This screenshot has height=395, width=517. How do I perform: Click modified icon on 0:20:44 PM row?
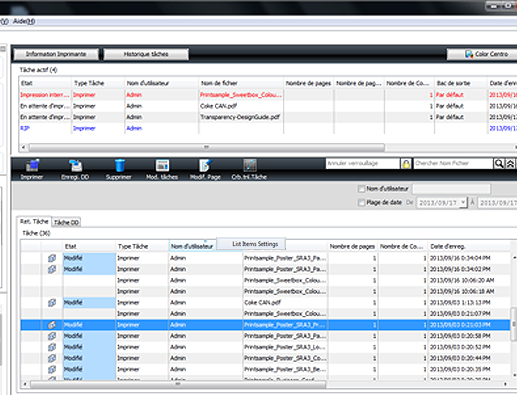tap(52, 358)
